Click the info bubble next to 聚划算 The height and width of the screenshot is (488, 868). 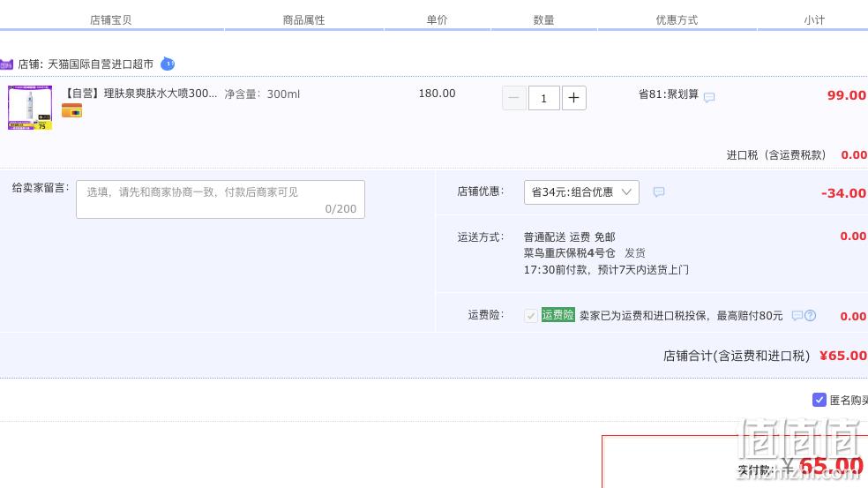(709, 97)
